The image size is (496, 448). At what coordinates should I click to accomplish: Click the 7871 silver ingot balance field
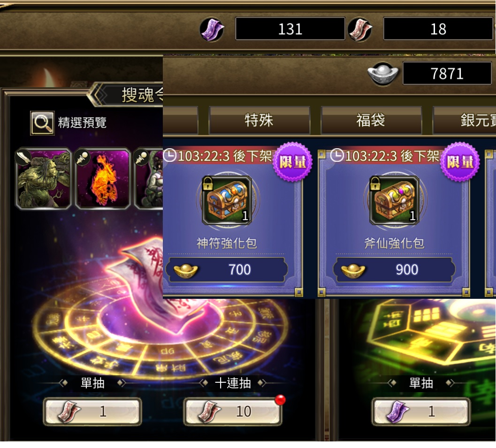(x=447, y=73)
